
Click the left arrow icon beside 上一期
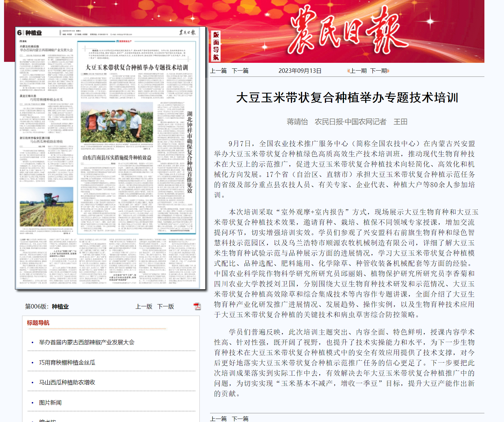tap(348, 71)
